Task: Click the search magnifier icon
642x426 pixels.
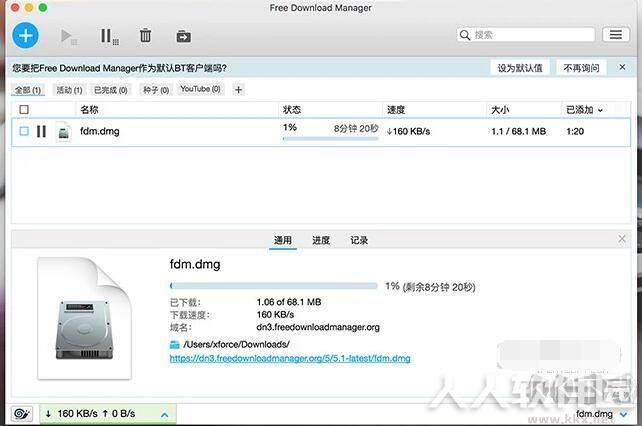Action: 465,35
